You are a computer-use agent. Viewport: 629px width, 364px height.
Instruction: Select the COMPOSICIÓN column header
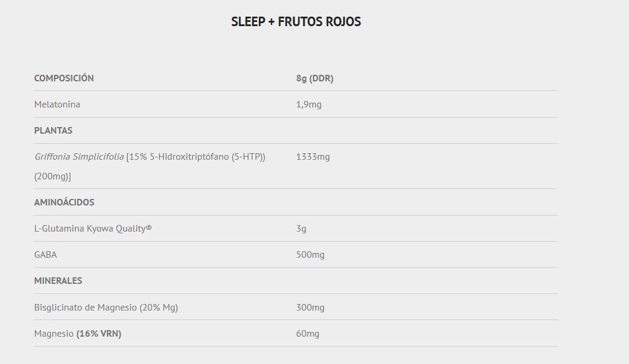pyautogui.click(x=64, y=78)
